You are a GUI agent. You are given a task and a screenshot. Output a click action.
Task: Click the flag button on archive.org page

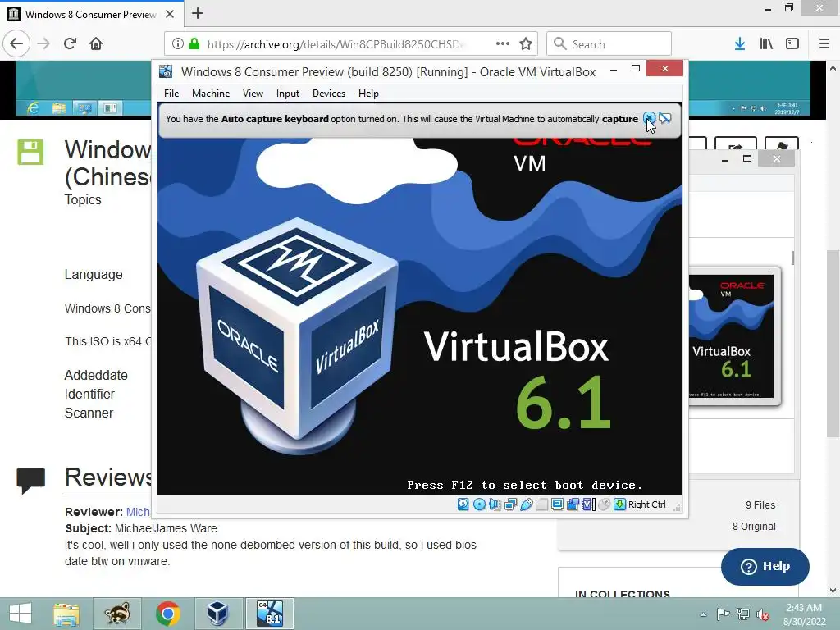pyautogui.click(x=782, y=144)
